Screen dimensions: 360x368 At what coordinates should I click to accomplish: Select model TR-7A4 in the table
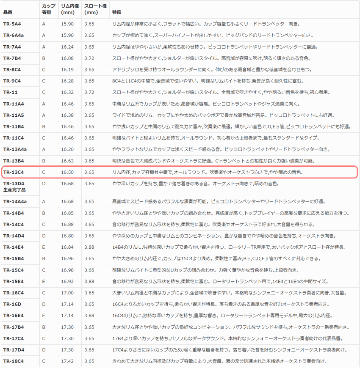(x=12, y=47)
